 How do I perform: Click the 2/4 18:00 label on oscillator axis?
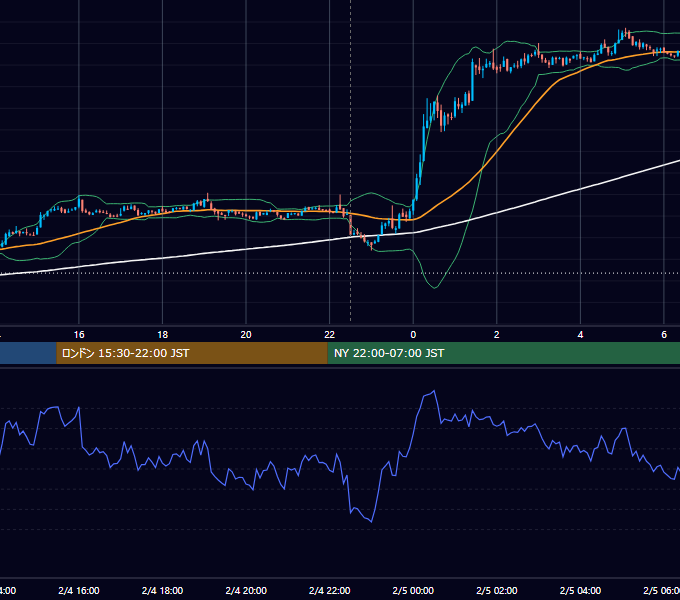pos(162,590)
